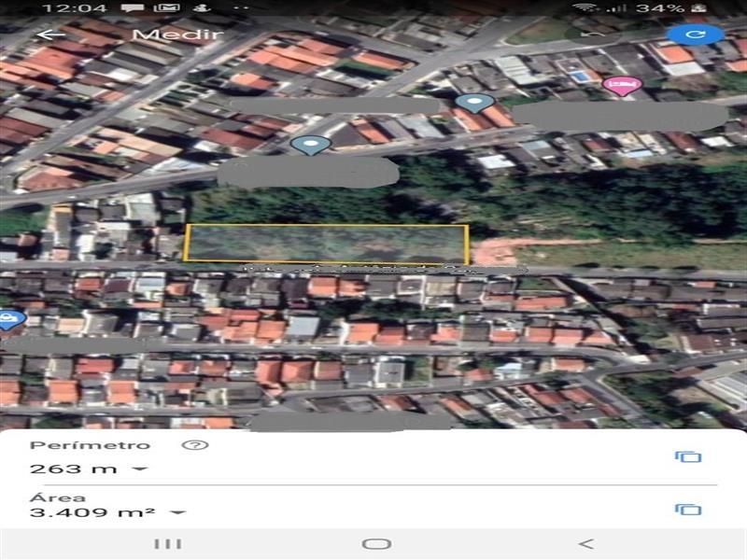Expand the perimeter unit dropdown at 263 m

tap(140, 469)
